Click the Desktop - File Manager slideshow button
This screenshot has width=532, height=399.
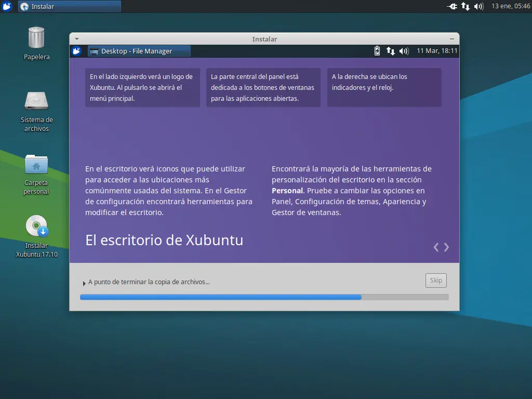pos(139,51)
